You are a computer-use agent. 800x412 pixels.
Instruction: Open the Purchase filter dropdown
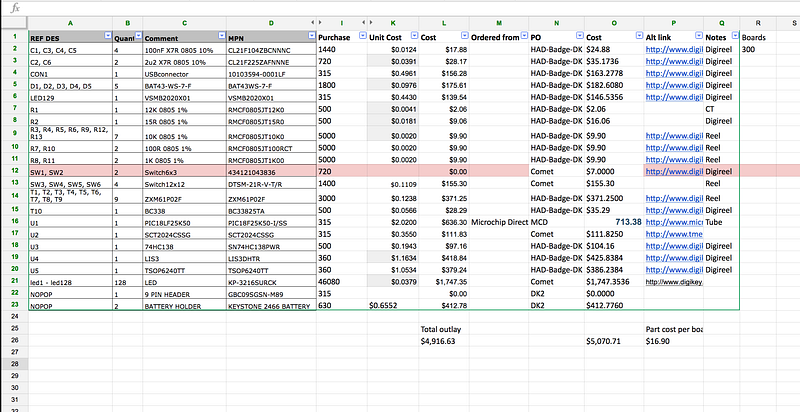363,36
